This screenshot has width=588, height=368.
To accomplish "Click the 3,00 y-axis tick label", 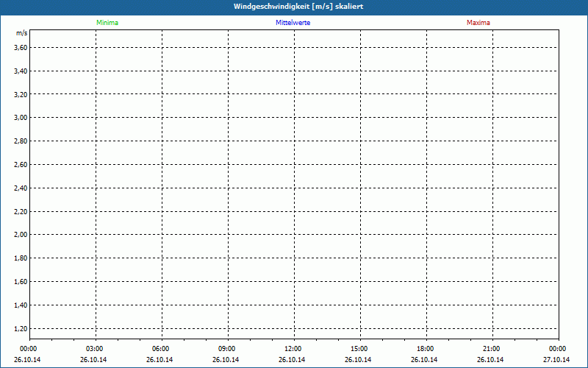I will 21,118.
